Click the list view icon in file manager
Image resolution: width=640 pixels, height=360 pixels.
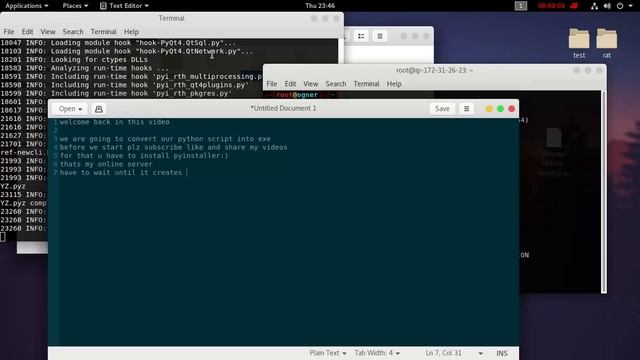click(x=361, y=36)
